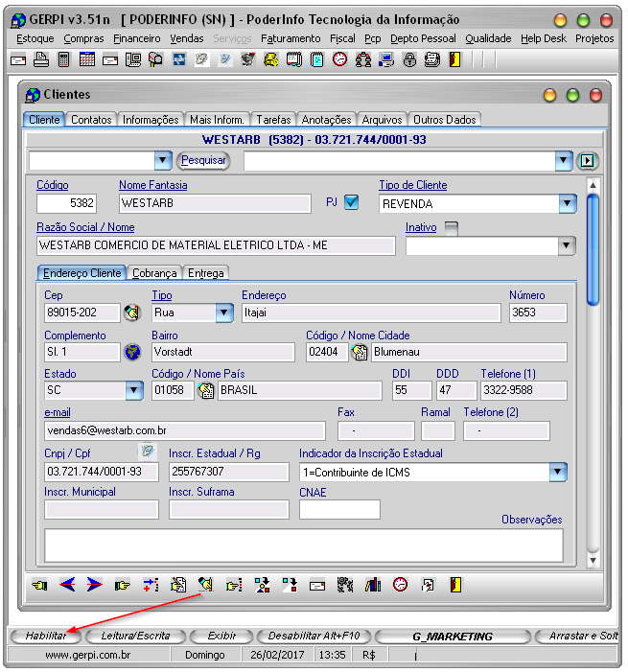Click into the CNAE input field
The image size is (628, 672).
[339, 510]
